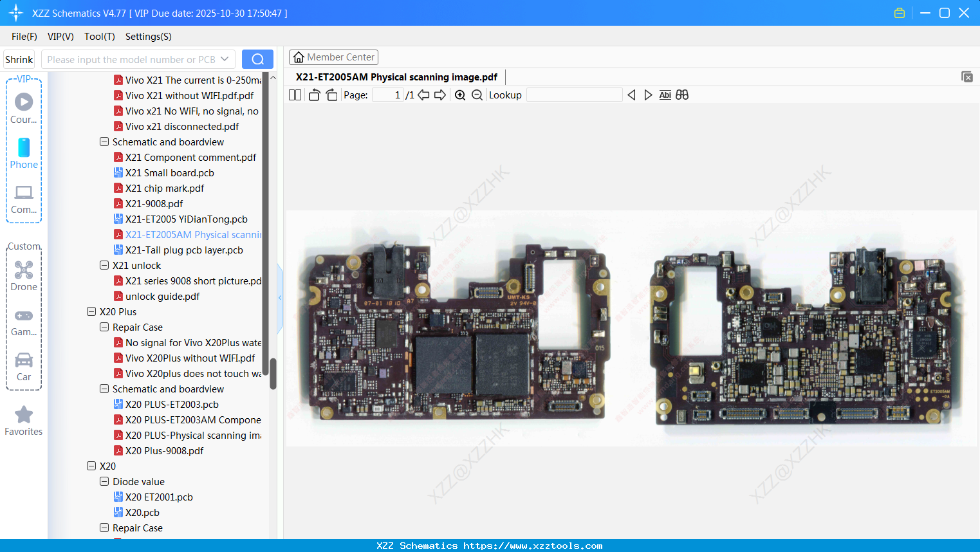Screen dimensions: 980x552
Task: Open the binoculars search icon on PDF toolbar
Action: pyautogui.click(x=682, y=95)
